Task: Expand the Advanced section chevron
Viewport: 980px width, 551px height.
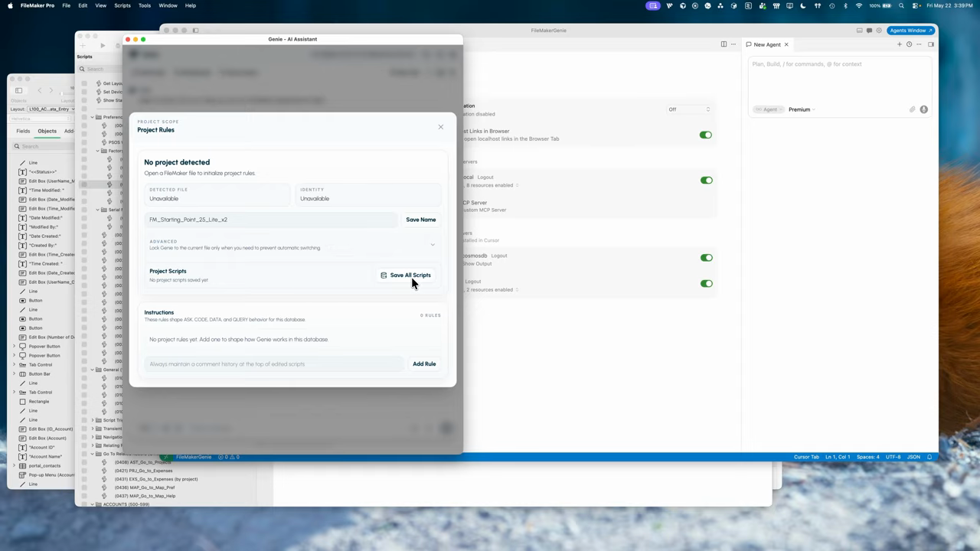Action: [433, 245]
